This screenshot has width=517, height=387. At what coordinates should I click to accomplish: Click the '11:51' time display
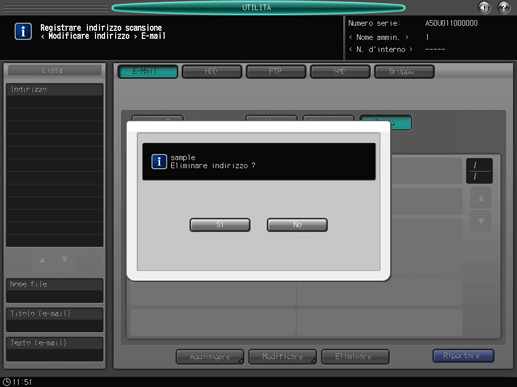(22, 382)
